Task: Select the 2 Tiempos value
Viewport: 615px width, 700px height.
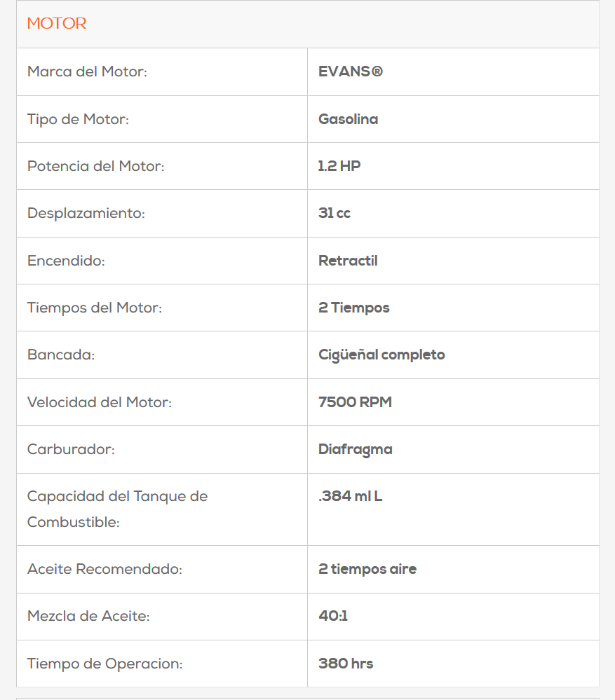Action: click(353, 308)
